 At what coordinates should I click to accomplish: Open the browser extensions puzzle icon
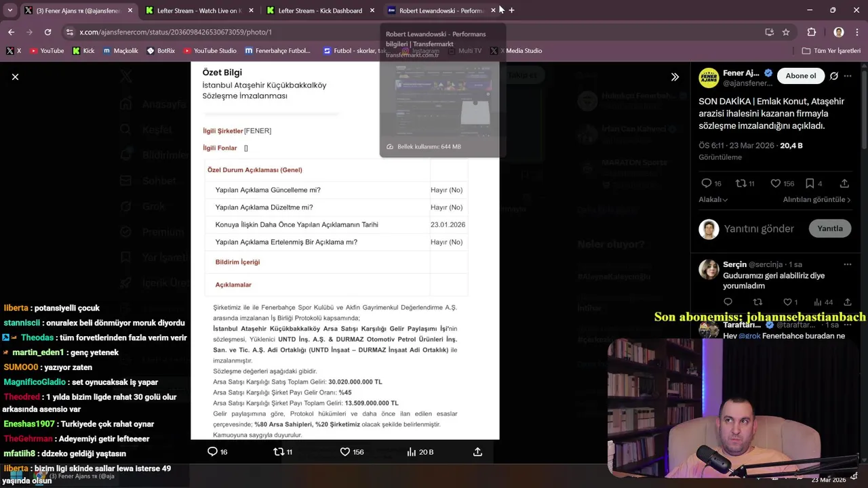pos(812,32)
